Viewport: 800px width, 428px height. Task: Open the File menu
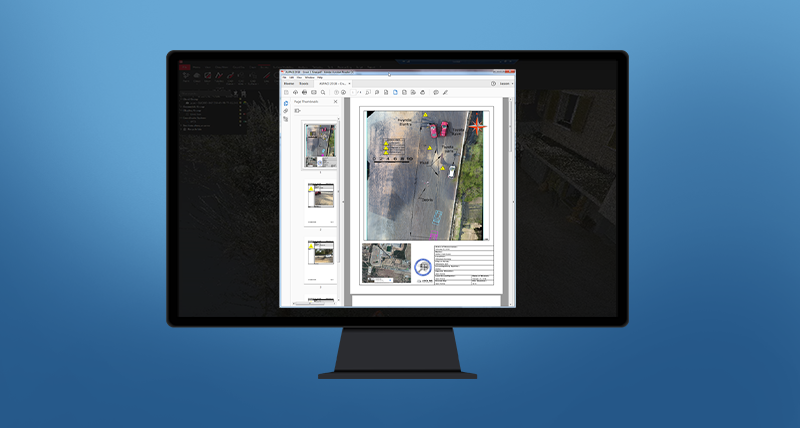pos(285,78)
